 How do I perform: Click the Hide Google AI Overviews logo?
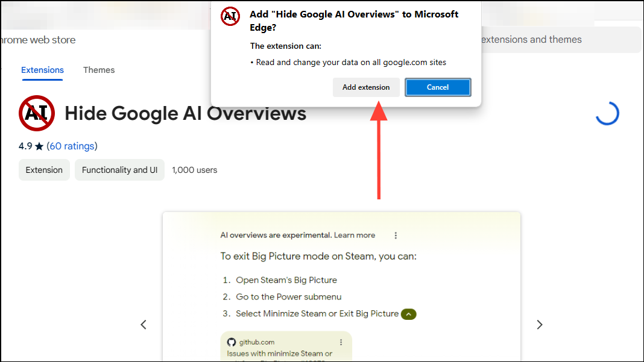pyautogui.click(x=37, y=113)
